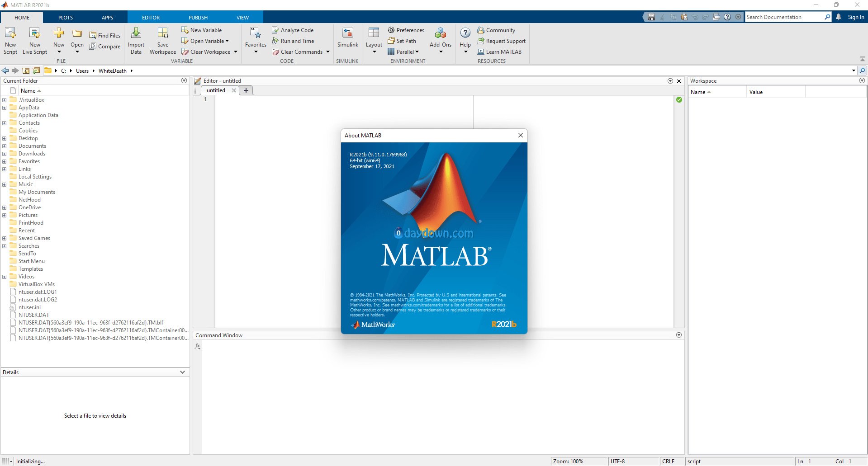Click Clear Commands
The height and width of the screenshot is (466, 868).
[x=297, y=52]
